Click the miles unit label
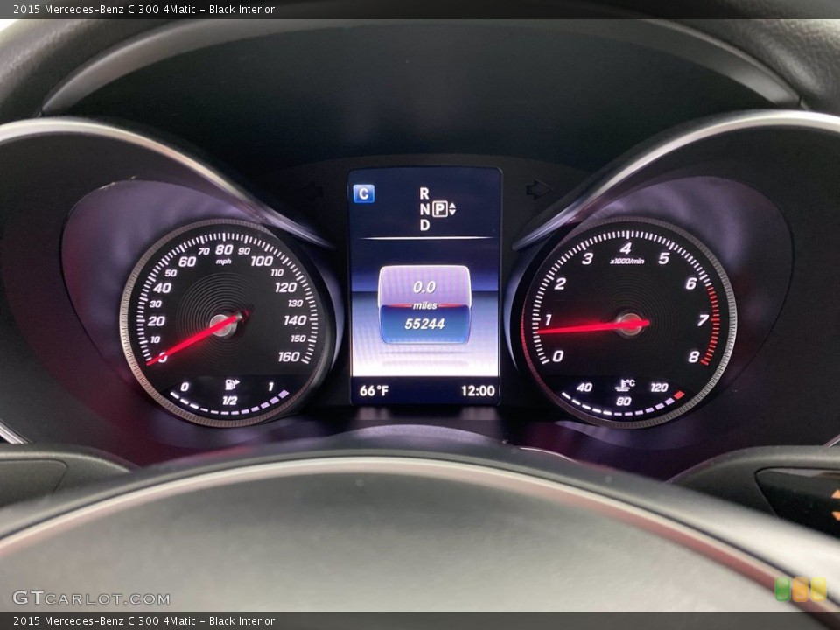The height and width of the screenshot is (630, 840). click(x=425, y=306)
